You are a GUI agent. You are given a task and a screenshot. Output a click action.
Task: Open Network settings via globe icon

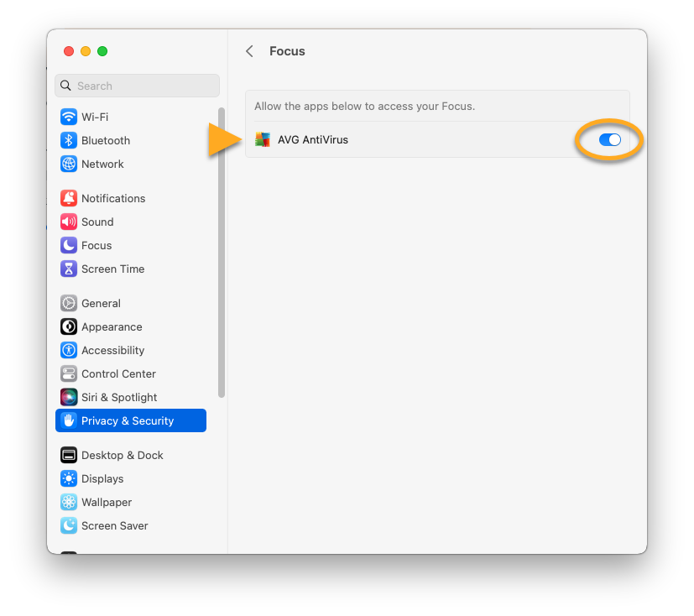[x=69, y=164]
